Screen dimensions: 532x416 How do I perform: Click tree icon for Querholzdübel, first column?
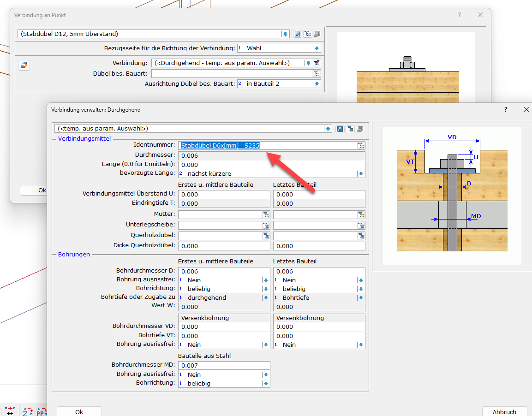pyautogui.click(x=266, y=236)
